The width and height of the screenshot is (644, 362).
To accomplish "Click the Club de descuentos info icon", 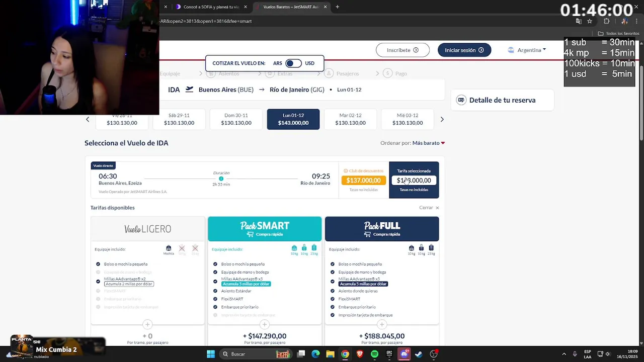I will pyautogui.click(x=346, y=171).
